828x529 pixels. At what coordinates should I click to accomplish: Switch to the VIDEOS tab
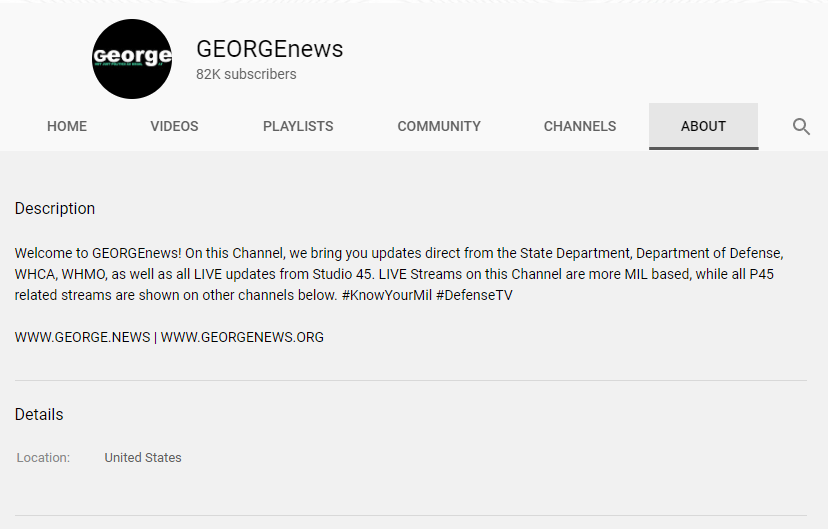(174, 126)
